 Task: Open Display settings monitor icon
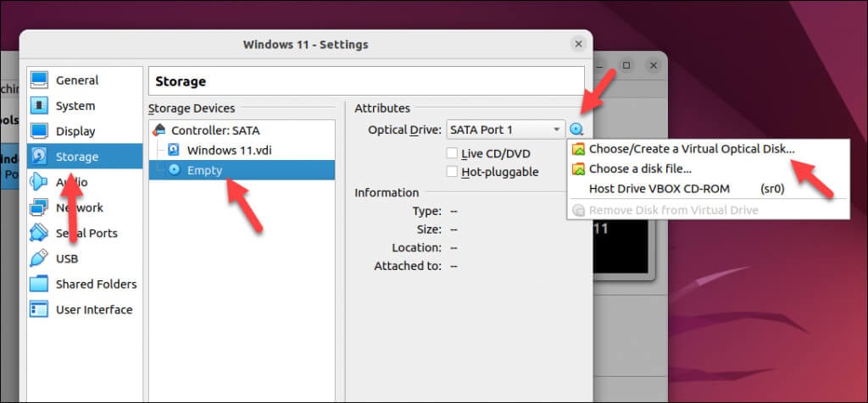[40, 131]
